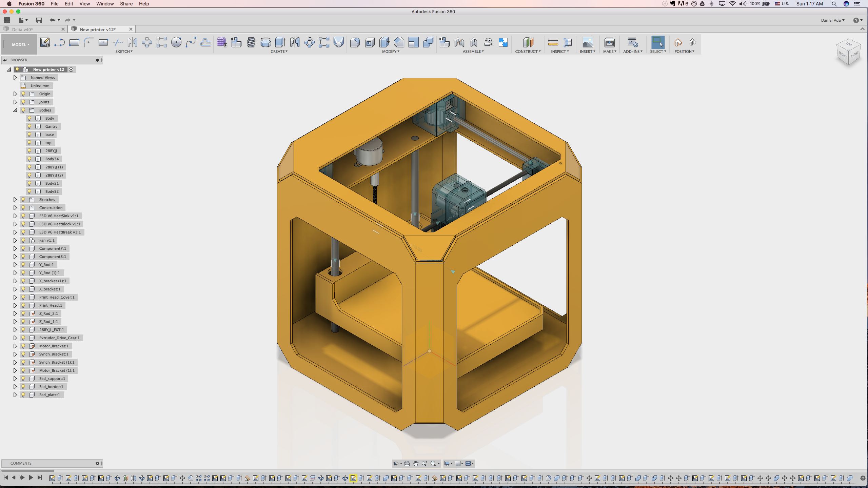Jump to the timeline beginning

tap(5, 477)
